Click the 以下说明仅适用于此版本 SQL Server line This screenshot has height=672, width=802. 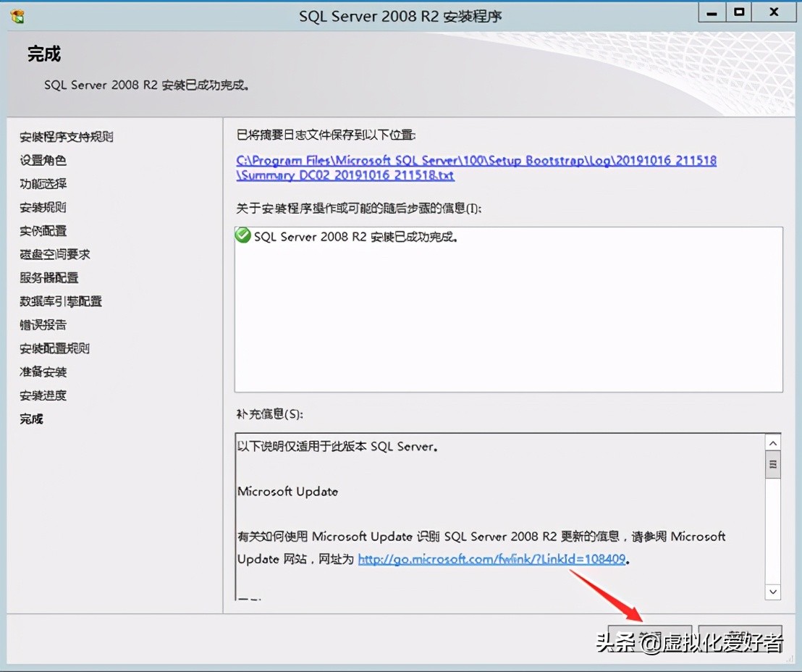coord(337,446)
